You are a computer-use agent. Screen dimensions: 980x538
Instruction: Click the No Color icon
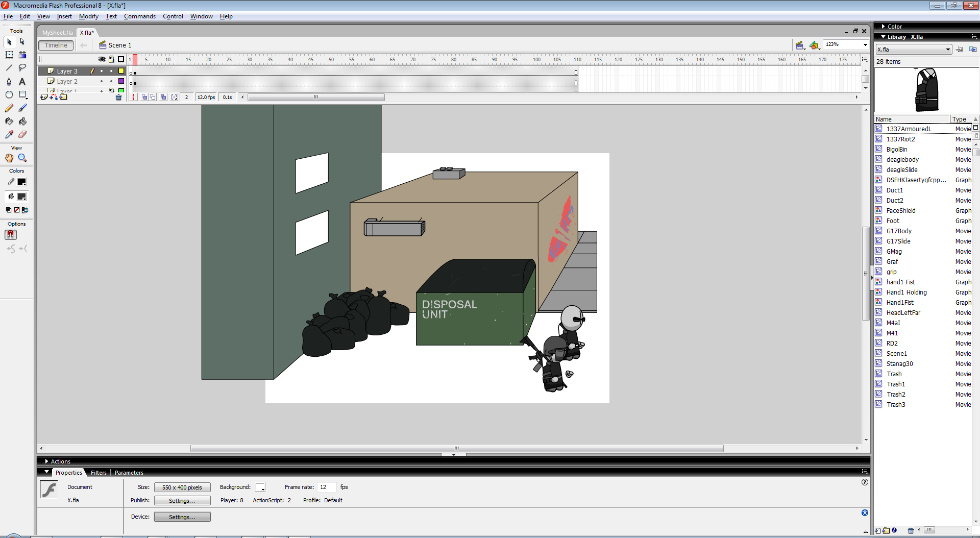[17, 210]
